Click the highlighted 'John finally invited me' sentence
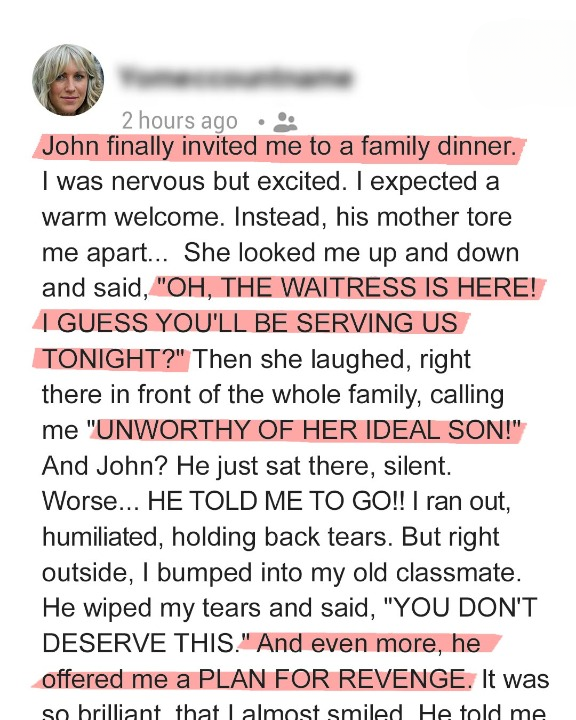The height and width of the screenshot is (720, 576). coord(279,146)
